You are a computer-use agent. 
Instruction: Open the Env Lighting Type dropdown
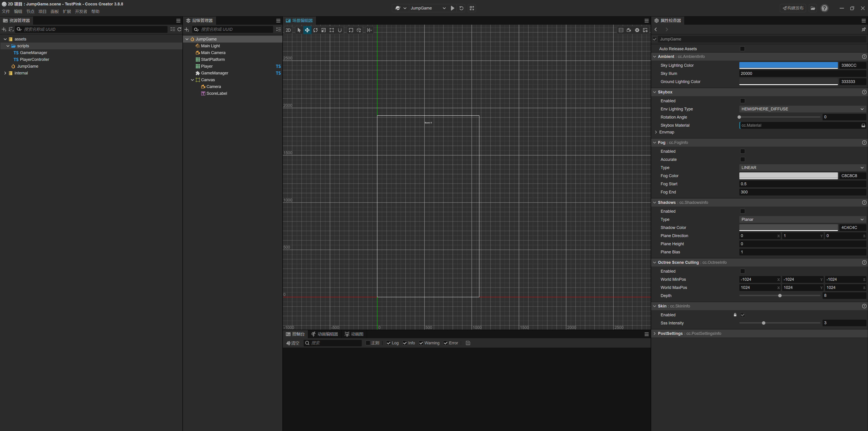[x=802, y=109]
